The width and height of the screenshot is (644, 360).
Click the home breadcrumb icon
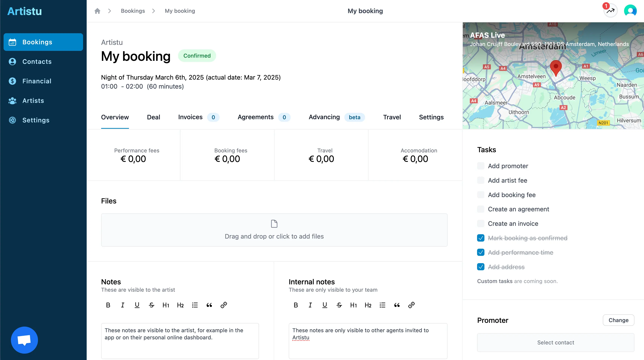[97, 11]
